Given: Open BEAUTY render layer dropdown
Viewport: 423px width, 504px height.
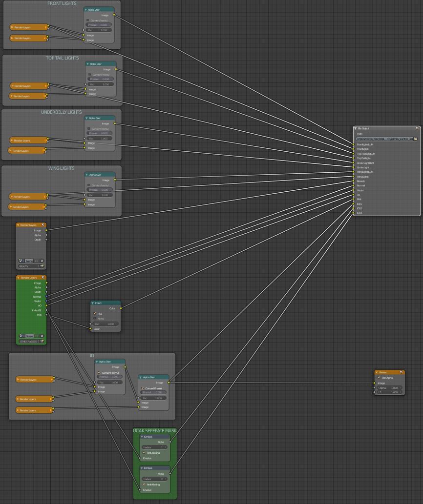Looking at the screenshot, I should [x=29, y=266].
